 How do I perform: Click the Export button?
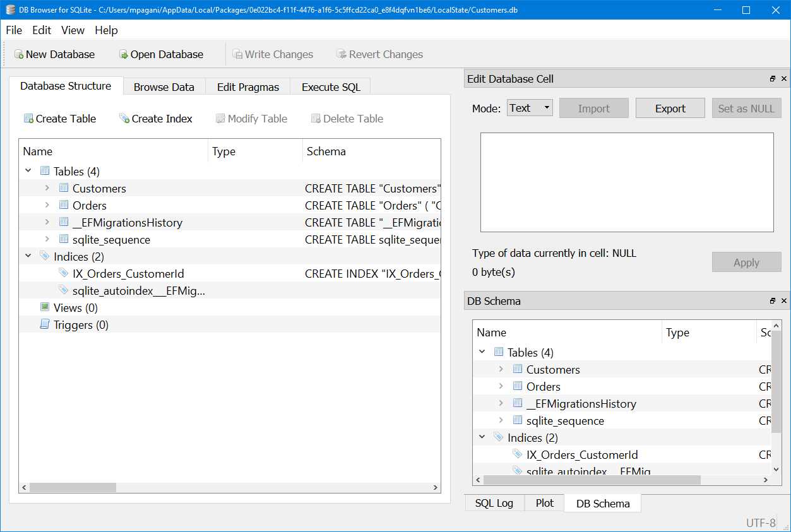[x=670, y=107]
